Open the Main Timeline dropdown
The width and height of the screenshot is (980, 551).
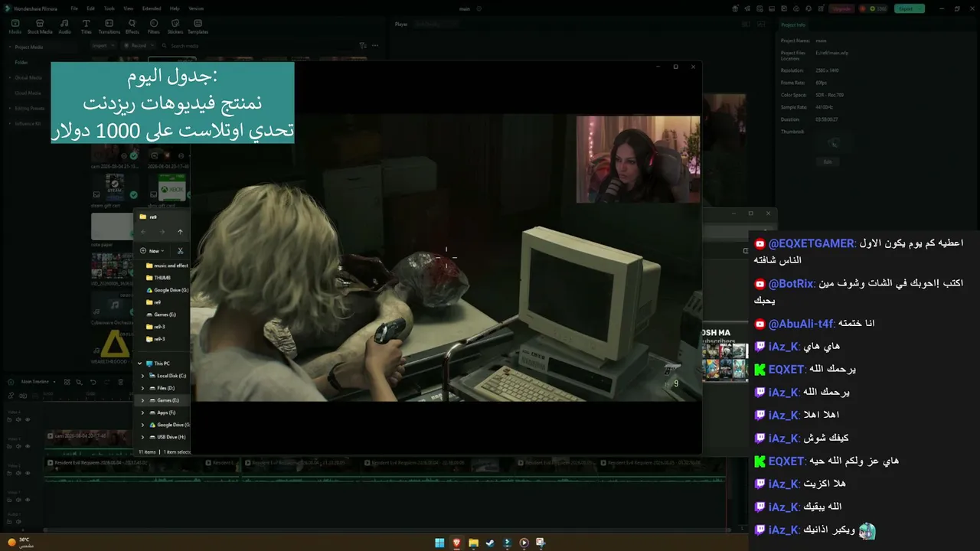pyautogui.click(x=38, y=382)
